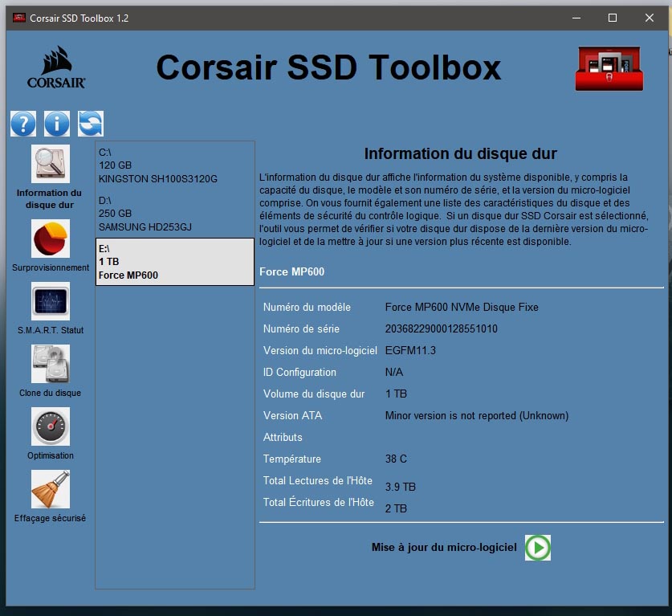Open the S.M.A.R.T. Statut monitor icon
This screenshot has height=616, width=672.
(50, 301)
